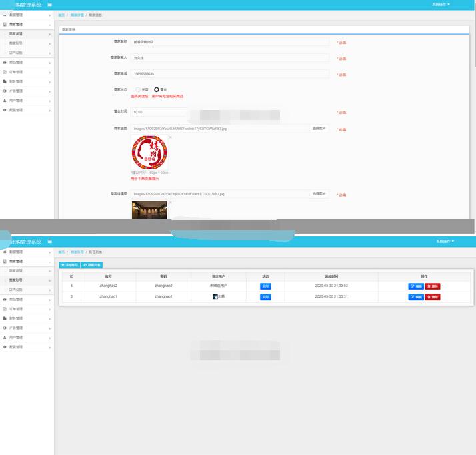Select the 营业 radio button
The height and width of the screenshot is (455, 476).
pos(157,89)
